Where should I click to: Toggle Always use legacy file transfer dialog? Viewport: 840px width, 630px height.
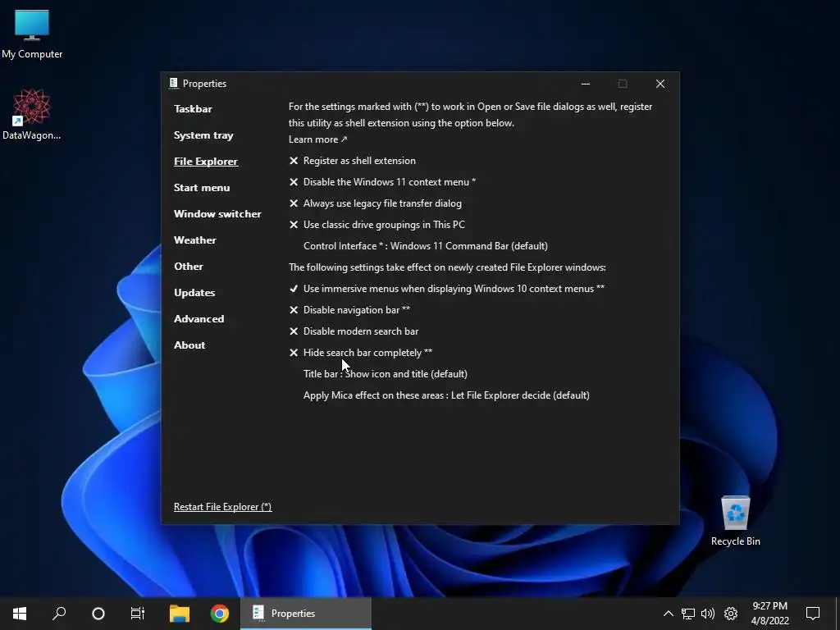click(x=375, y=203)
